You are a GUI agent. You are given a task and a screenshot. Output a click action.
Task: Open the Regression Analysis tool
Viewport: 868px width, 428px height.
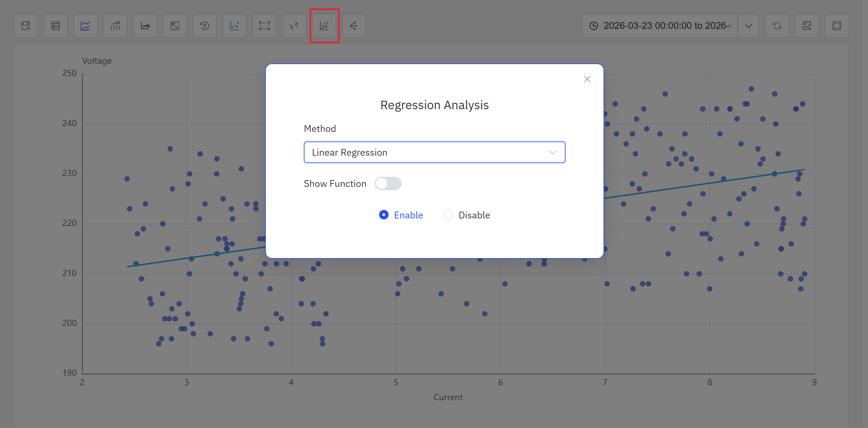coord(324,26)
